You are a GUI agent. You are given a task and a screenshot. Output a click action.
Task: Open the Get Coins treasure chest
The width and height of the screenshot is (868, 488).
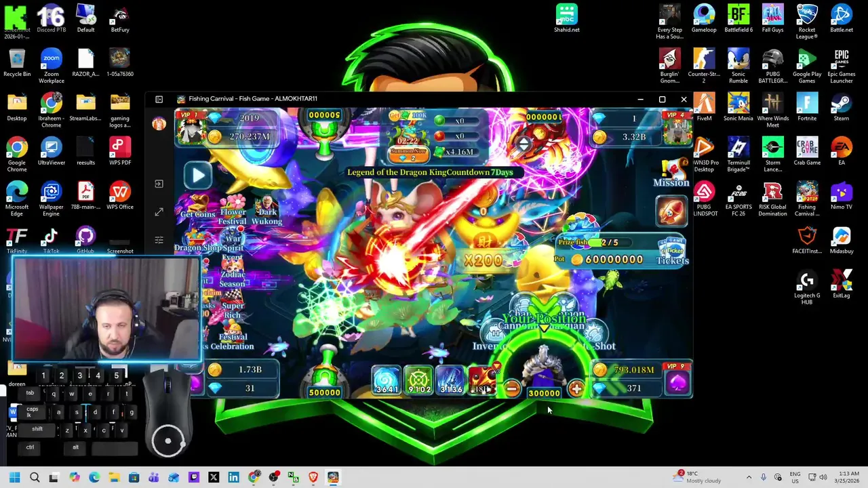[x=197, y=206]
